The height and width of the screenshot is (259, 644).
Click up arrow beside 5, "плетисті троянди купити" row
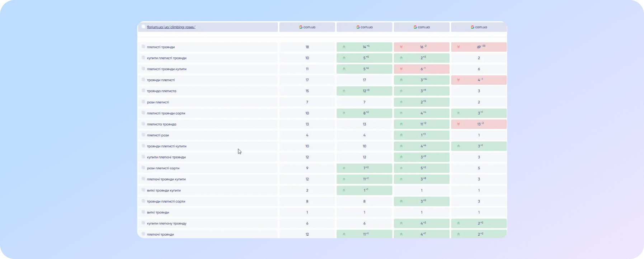click(x=344, y=69)
